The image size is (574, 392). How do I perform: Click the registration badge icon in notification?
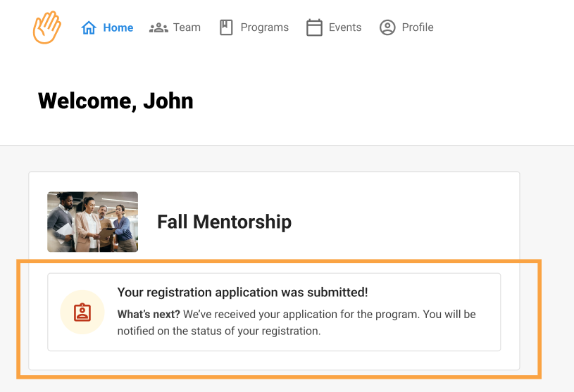(82, 312)
